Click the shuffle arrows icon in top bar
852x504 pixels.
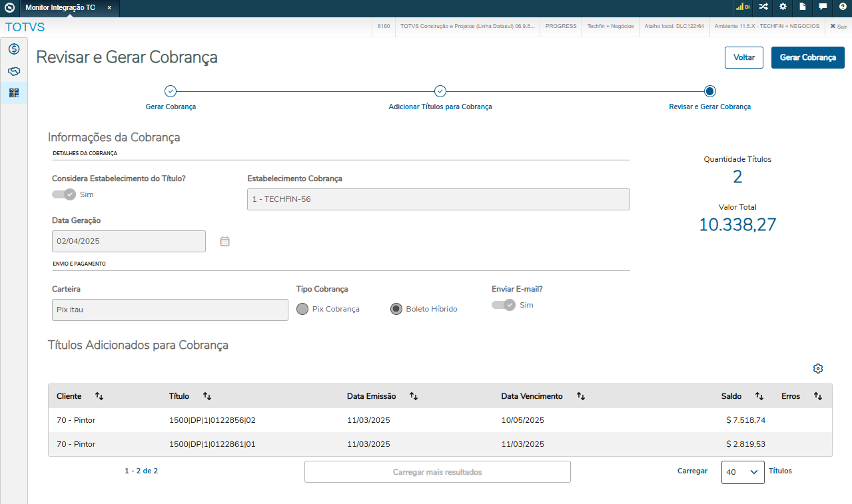(763, 7)
